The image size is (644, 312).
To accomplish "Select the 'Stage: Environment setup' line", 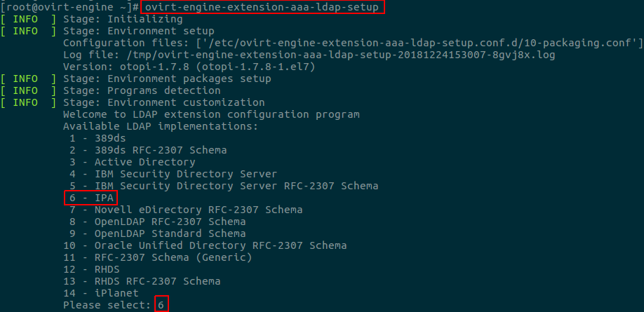I will point(139,31).
